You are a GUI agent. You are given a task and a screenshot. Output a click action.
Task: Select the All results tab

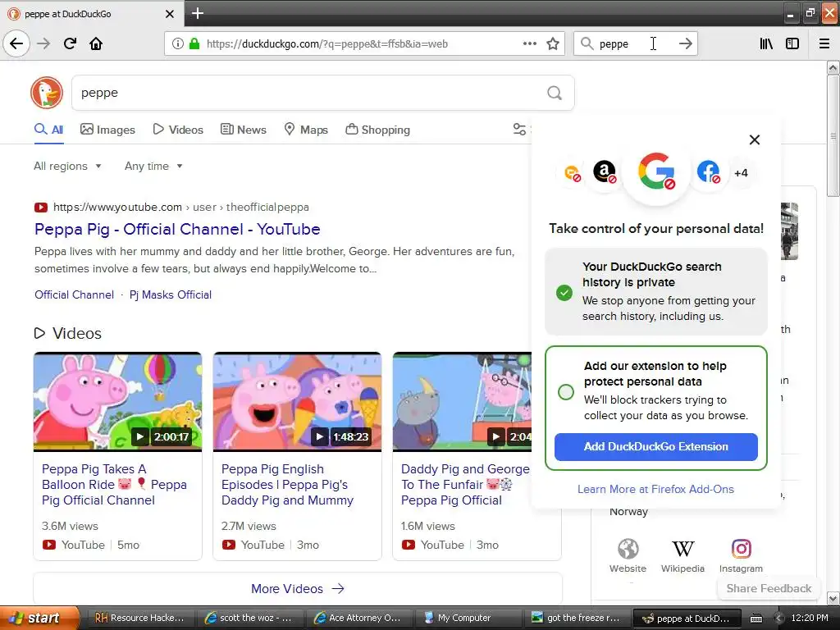pyautogui.click(x=48, y=130)
